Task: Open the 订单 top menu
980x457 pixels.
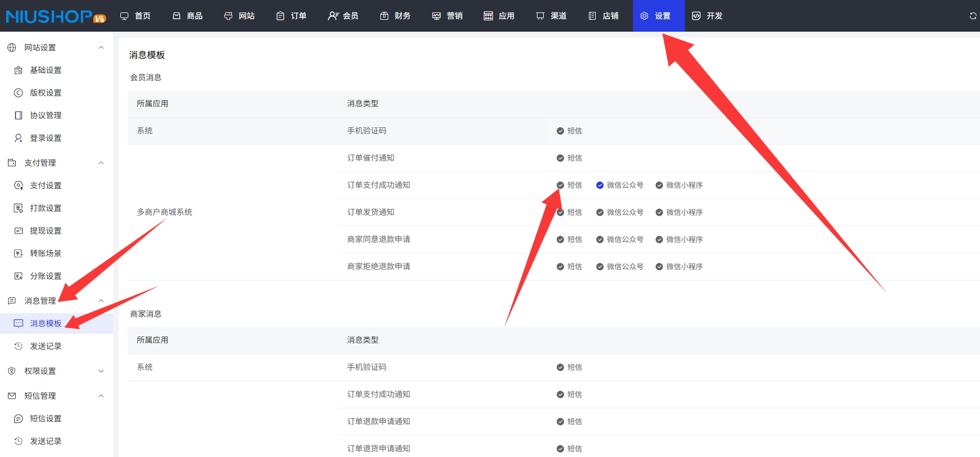Action: click(x=291, y=16)
